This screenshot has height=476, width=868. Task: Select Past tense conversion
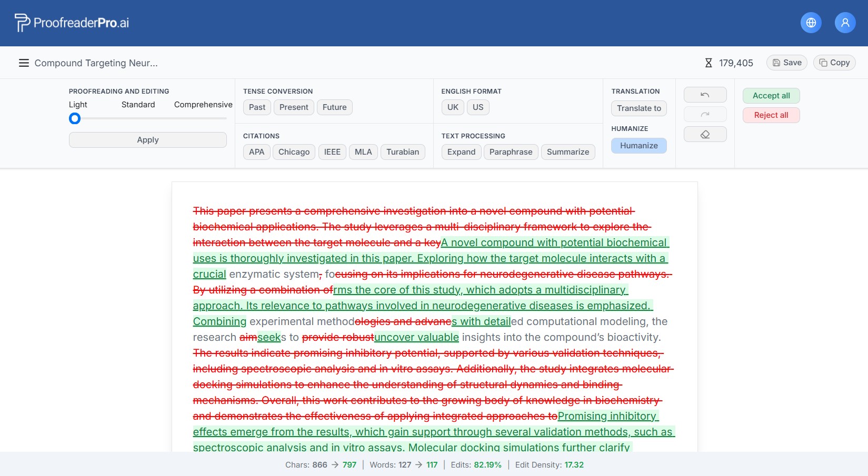tap(257, 107)
